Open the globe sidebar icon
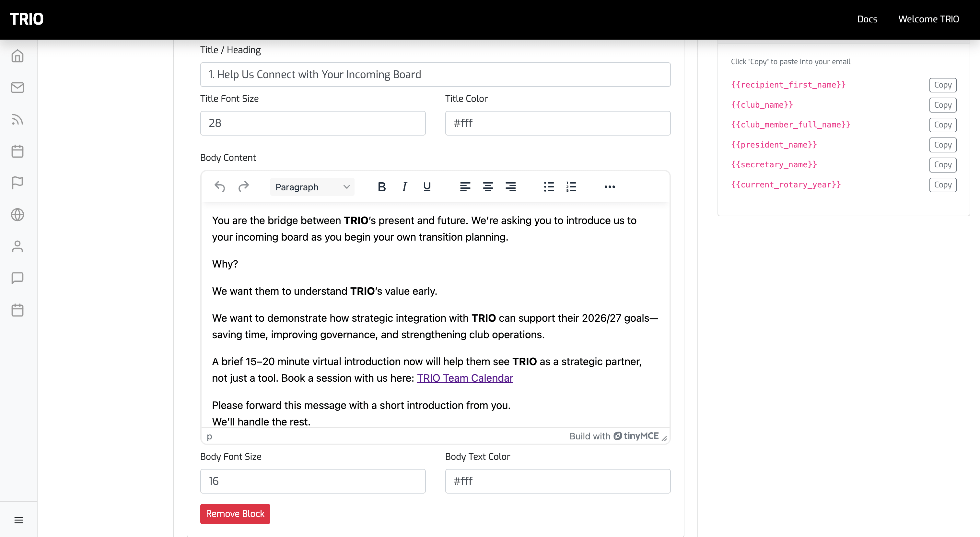This screenshot has width=980, height=537. pyautogui.click(x=17, y=215)
